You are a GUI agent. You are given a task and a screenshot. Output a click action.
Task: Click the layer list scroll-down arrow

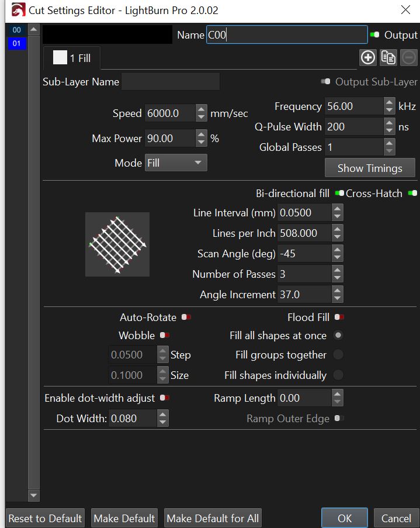[x=33, y=495]
